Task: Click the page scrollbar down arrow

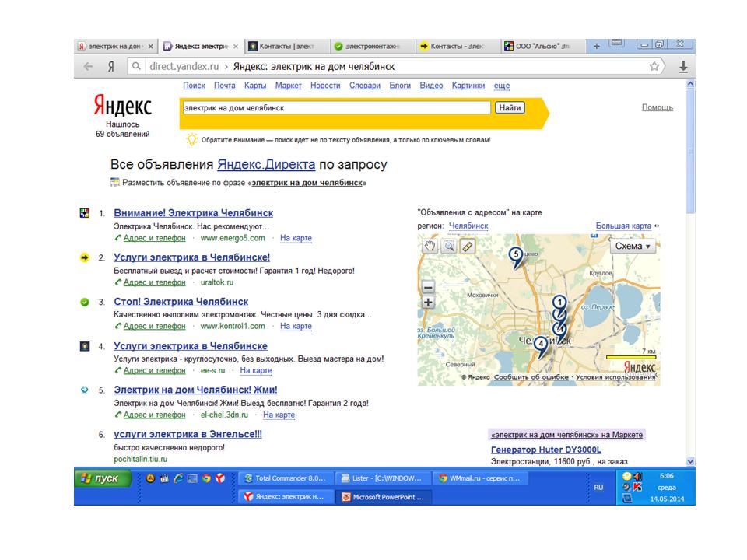Action: tap(690, 461)
